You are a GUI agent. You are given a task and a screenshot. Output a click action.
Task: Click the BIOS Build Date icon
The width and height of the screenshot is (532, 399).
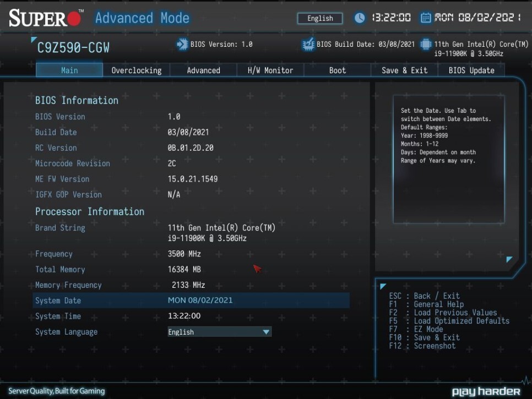pos(308,45)
